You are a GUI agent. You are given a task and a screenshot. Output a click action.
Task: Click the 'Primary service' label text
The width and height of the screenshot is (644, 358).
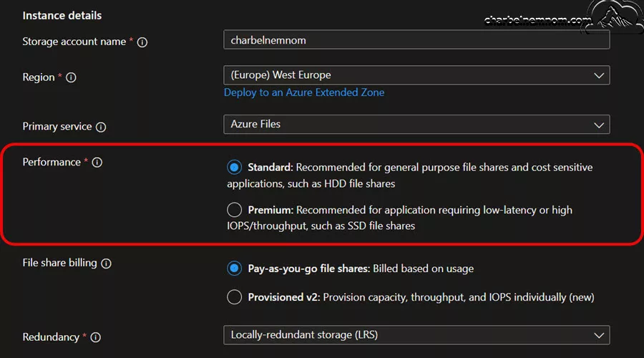57,127
